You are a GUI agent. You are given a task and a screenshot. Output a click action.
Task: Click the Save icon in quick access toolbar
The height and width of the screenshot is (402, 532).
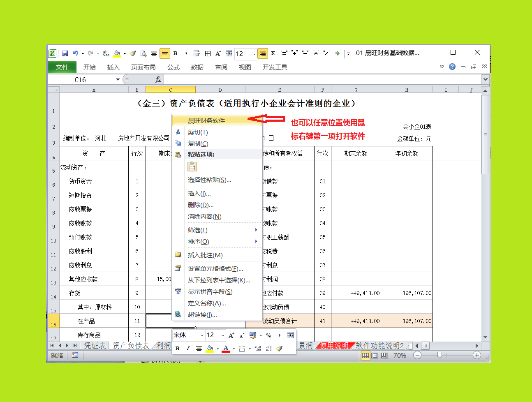coord(65,53)
